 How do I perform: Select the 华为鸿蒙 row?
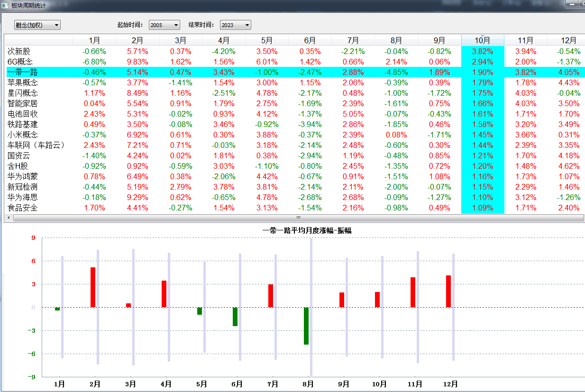(x=294, y=176)
